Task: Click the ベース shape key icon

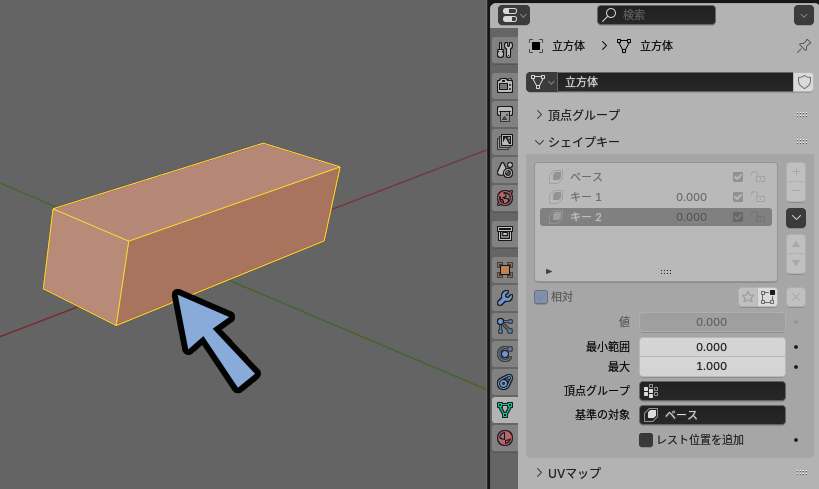Action: [556, 177]
